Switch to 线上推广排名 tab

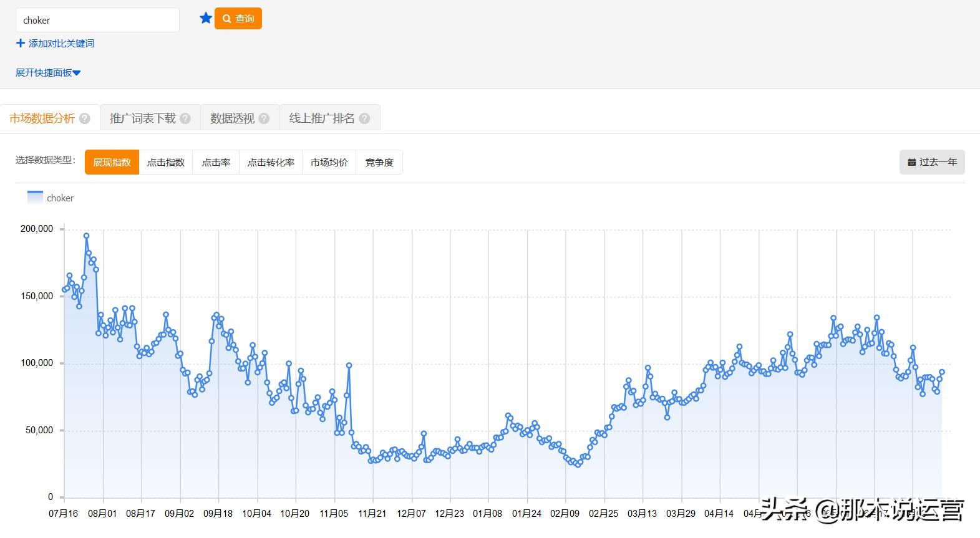coord(321,118)
